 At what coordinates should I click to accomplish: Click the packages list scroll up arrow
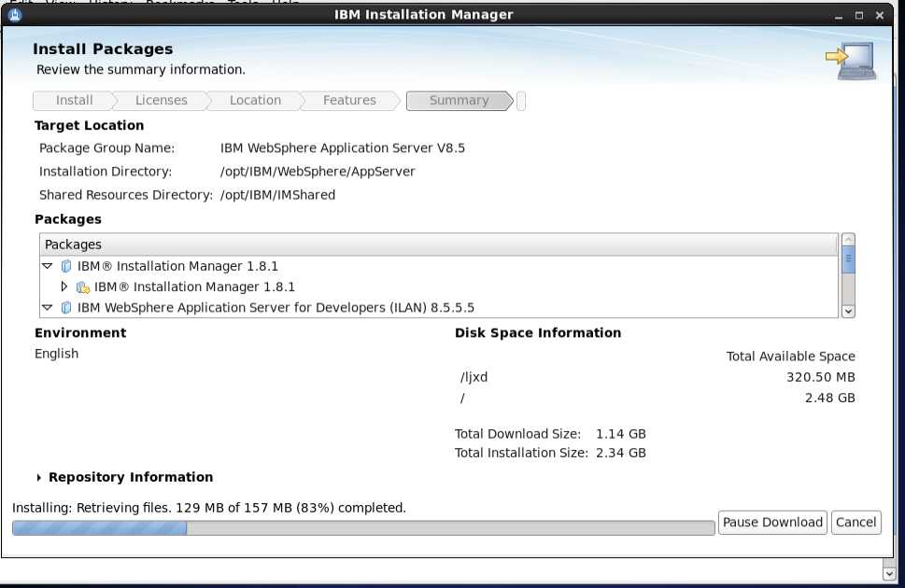pyautogui.click(x=848, y=240)
